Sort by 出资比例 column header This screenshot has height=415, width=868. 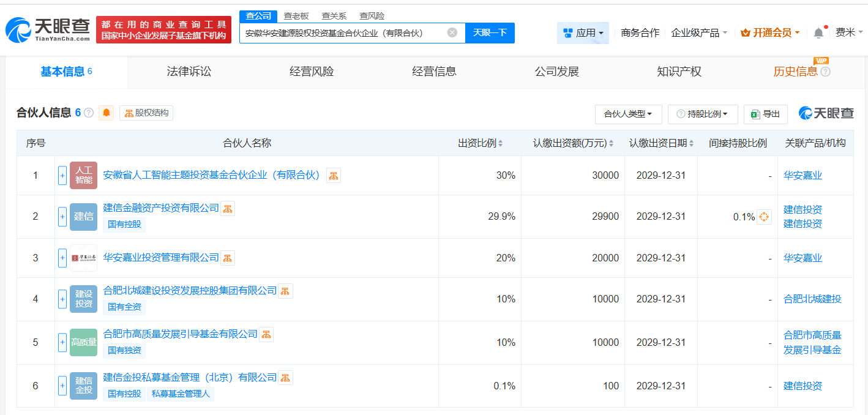point(480,143)
